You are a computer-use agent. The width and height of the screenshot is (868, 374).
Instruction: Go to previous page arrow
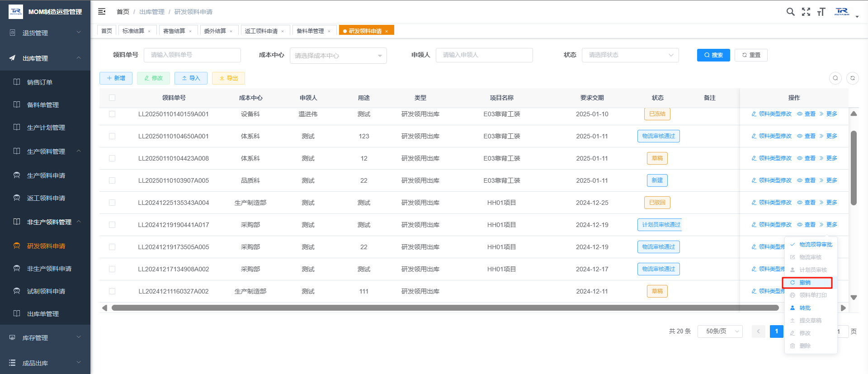759,331
